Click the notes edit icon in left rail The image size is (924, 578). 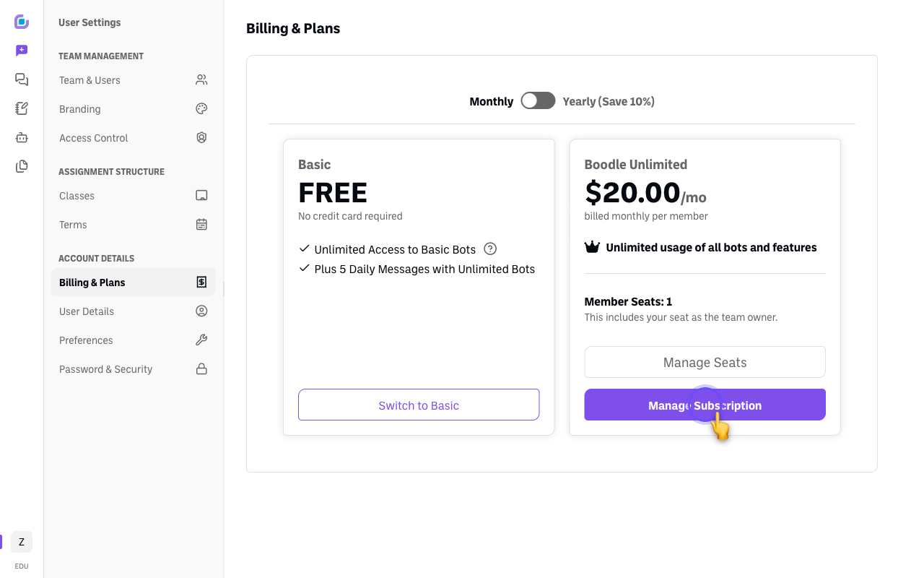pos(22,108)
